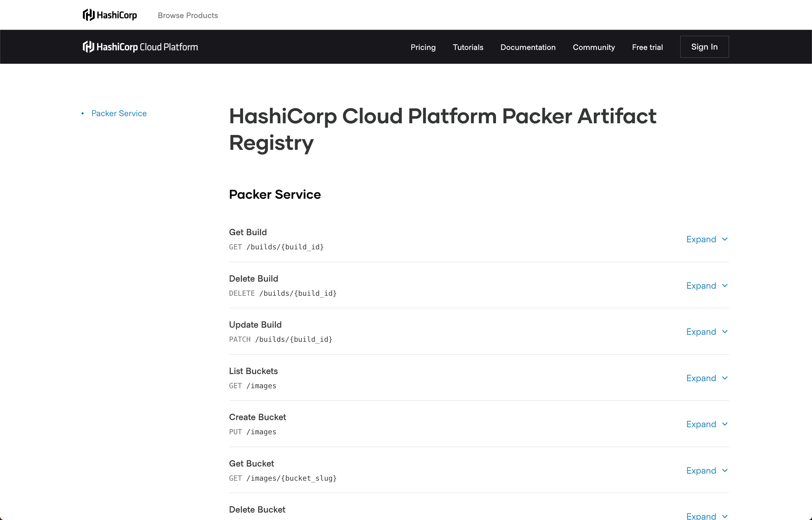
Task: Click the Get Build heading
Action: pos(248,232)
